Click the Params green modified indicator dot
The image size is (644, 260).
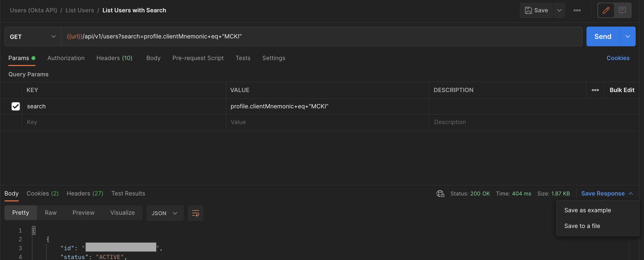pos(34,58)
